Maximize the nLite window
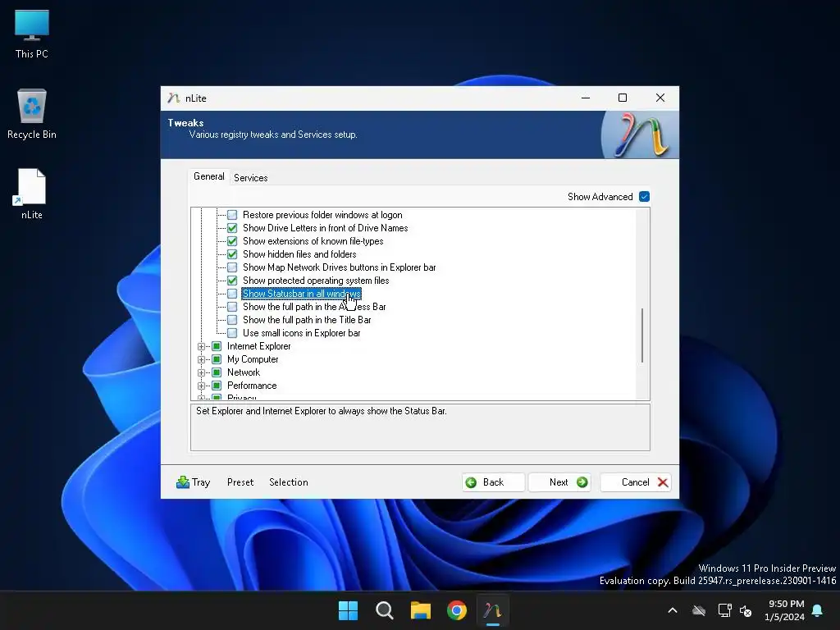 623,98
